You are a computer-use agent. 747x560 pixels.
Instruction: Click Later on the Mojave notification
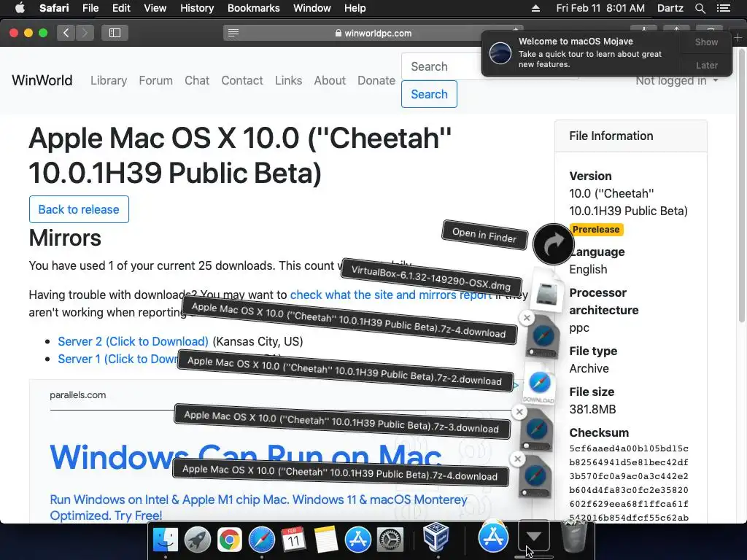click(x=706, y=65)
